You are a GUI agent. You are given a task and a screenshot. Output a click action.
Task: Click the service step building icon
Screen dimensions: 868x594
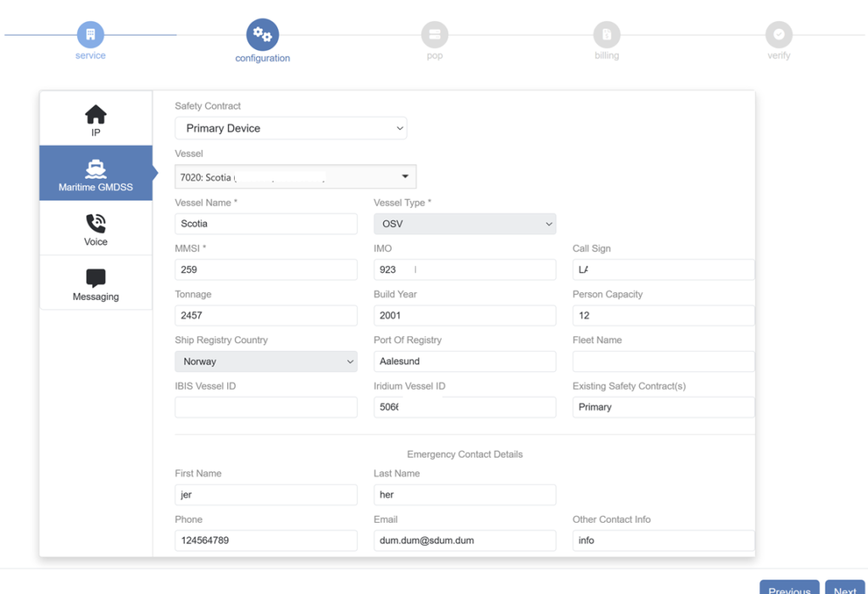pyautogui.click(x=90, y=35)
